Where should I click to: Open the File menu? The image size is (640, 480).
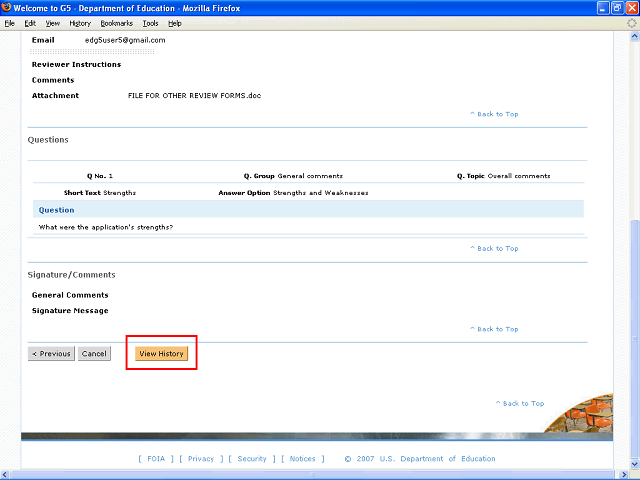pos(9,23)
